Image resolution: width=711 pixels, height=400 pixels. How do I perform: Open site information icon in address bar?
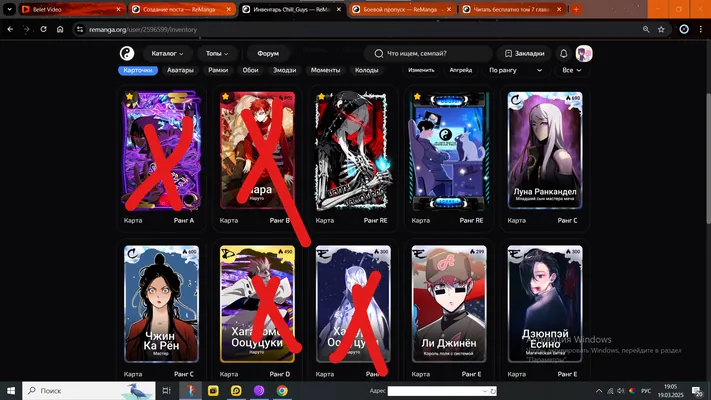click(x=80, y=29)
